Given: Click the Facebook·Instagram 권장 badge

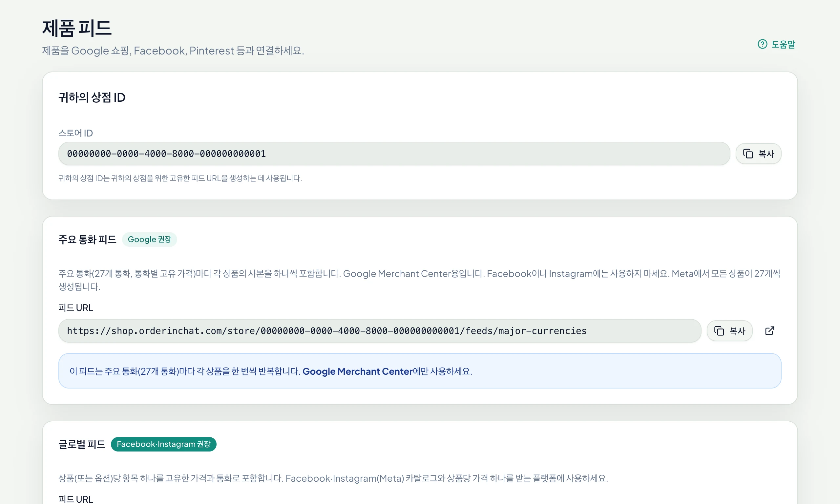Looking at the screenshot, I should pos(164,444).
